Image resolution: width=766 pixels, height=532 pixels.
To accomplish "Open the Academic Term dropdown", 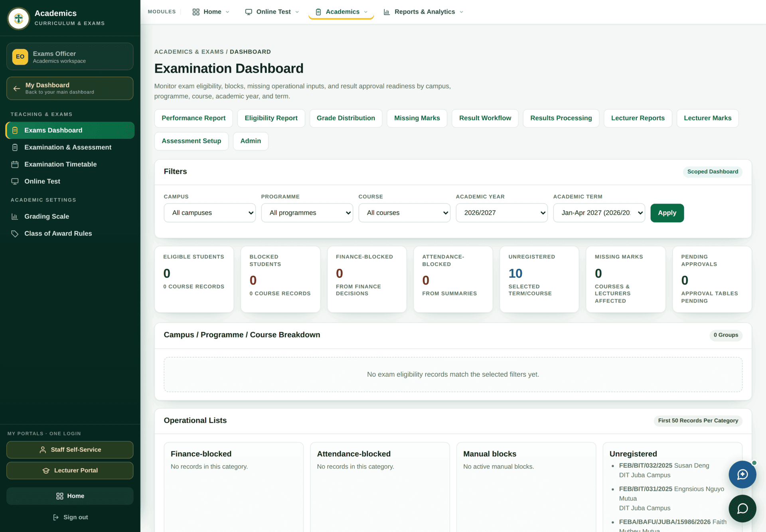I will tap(599, 213).
